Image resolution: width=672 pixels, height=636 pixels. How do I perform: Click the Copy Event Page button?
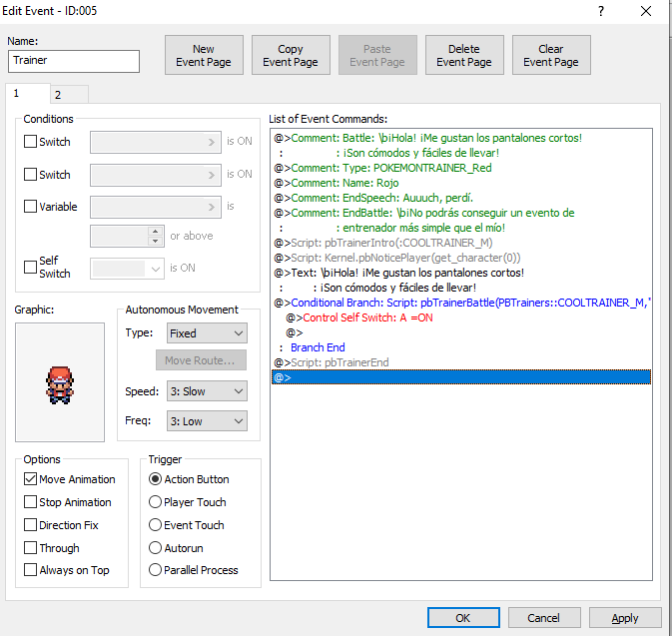click(291, 55)
